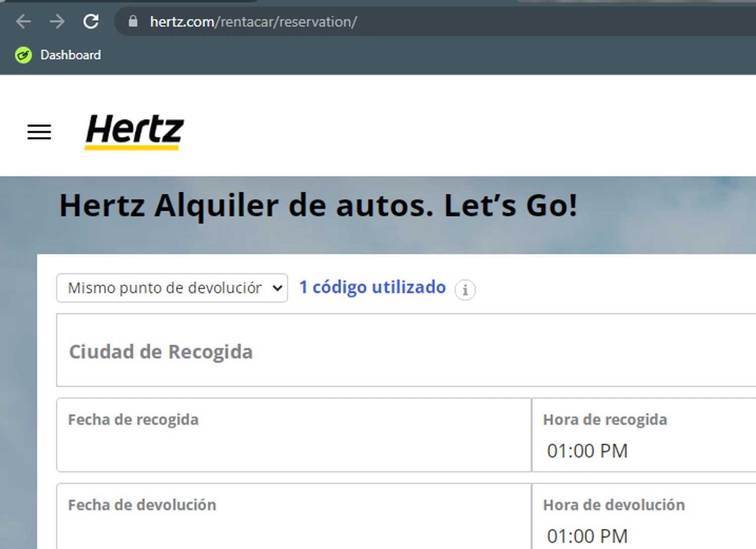Reload the page with the refresh icon
Image resolution: width=756 pixels, height=549 pixels.
click(91, 22)
